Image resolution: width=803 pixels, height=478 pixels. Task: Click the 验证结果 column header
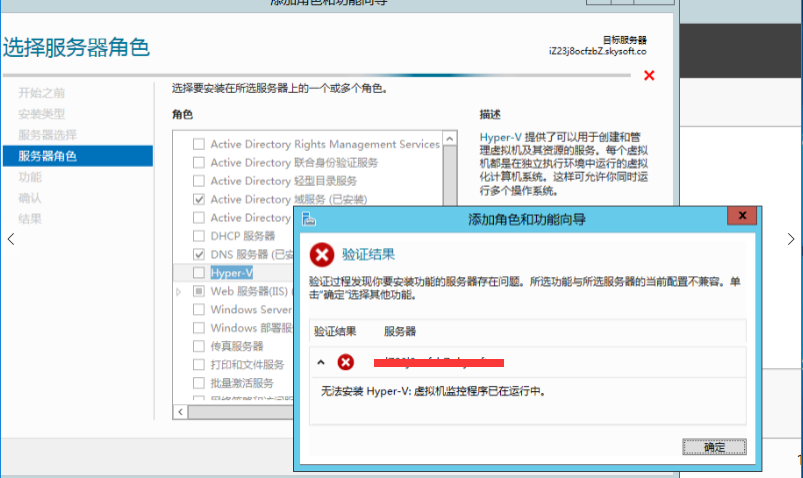[x=335, y=331]
